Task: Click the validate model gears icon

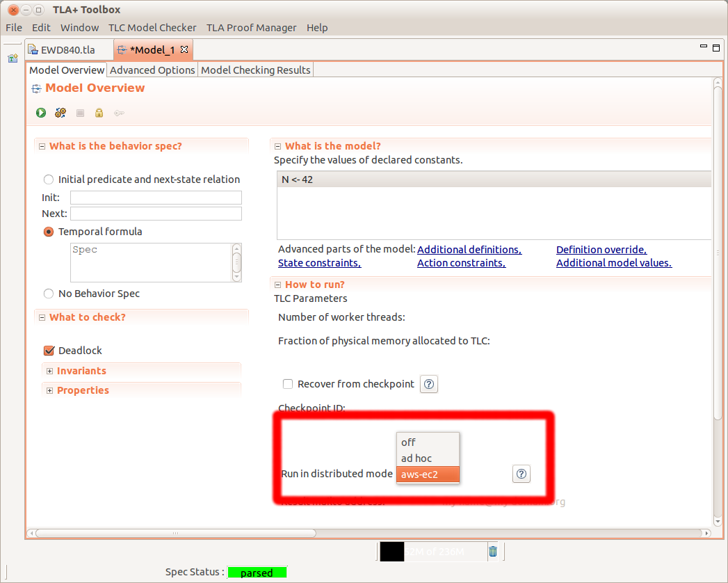Action: (x=60, y=113)
